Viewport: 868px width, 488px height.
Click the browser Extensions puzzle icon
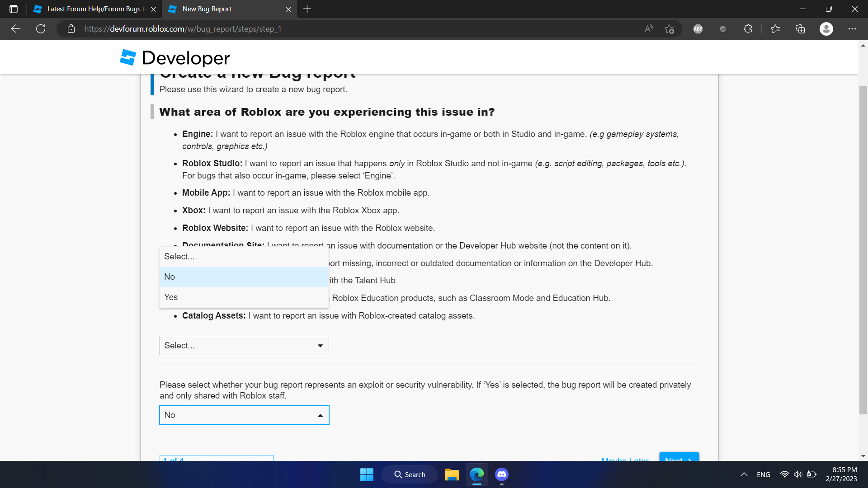(748, 29)
